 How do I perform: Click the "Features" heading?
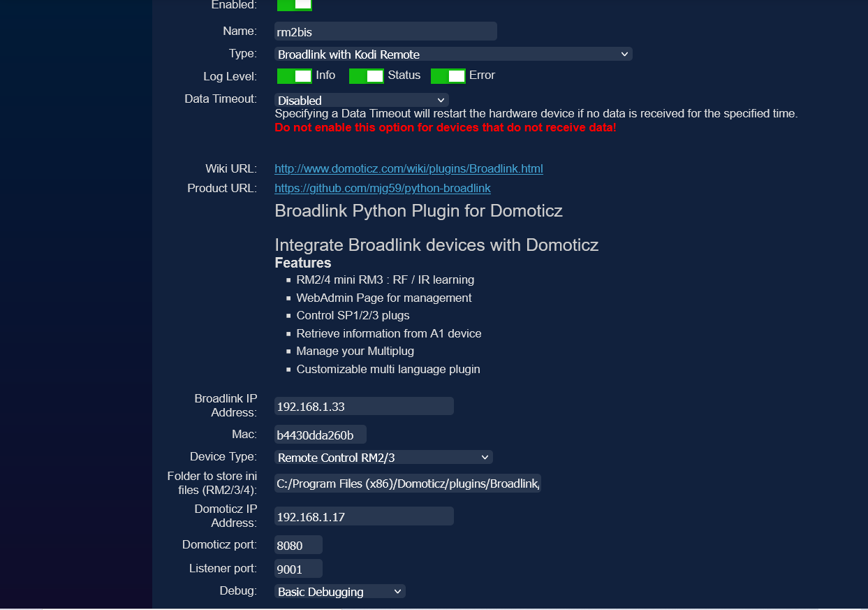[x=303, y=263]
